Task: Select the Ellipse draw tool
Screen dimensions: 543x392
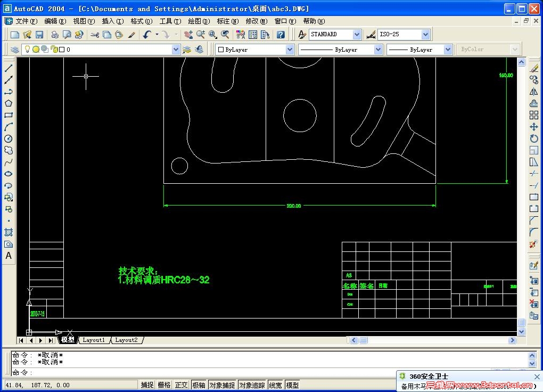Action: tap(9, 174)
